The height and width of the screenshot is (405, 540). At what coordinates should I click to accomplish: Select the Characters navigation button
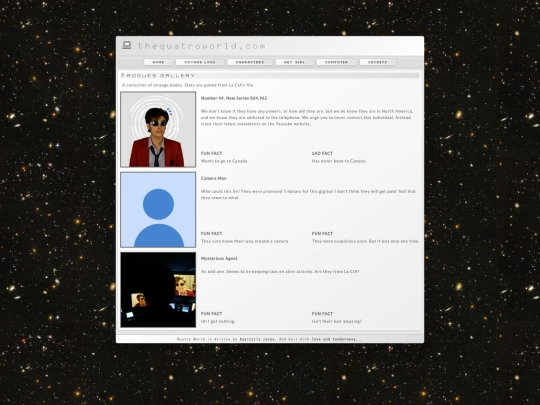(250, 62)
